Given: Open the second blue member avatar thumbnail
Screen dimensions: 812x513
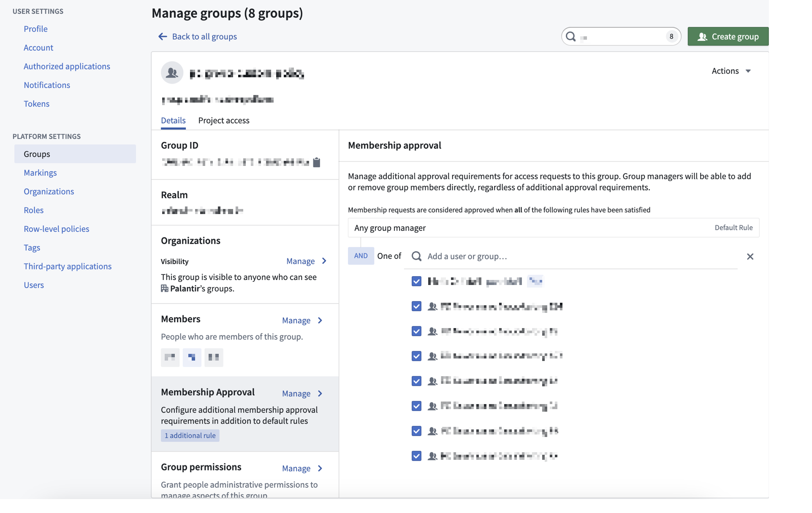Looking at the screenshot, I should click(192, 357).
